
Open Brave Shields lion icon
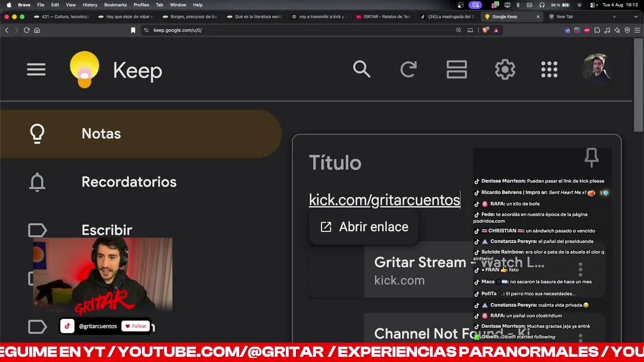point(486,30)
